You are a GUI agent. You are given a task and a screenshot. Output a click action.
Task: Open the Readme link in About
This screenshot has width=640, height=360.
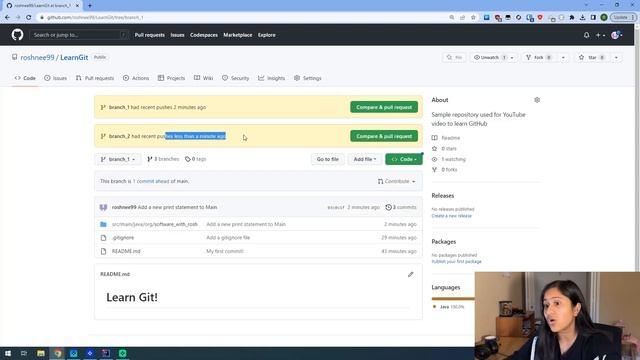coord(446,138)
